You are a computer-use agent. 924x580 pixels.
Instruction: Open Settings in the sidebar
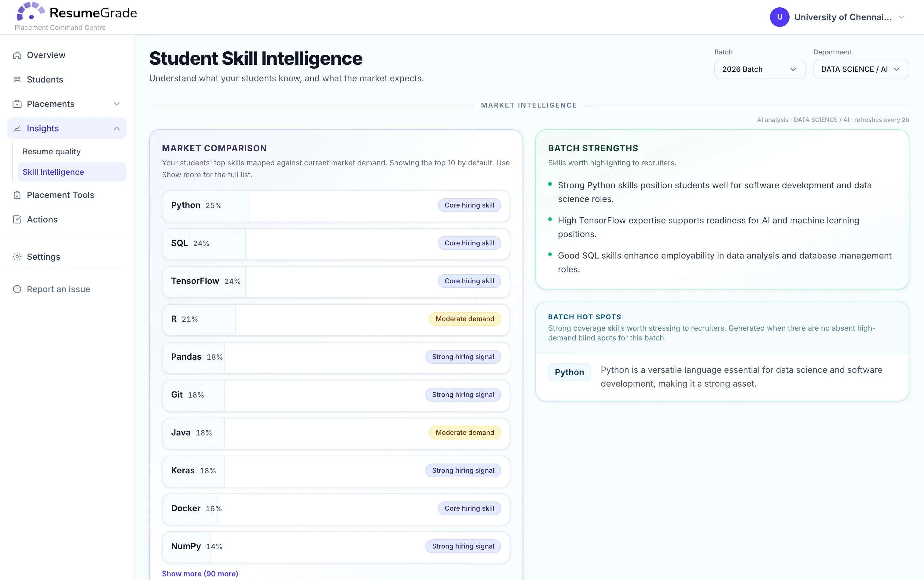(x=67, y=257)
